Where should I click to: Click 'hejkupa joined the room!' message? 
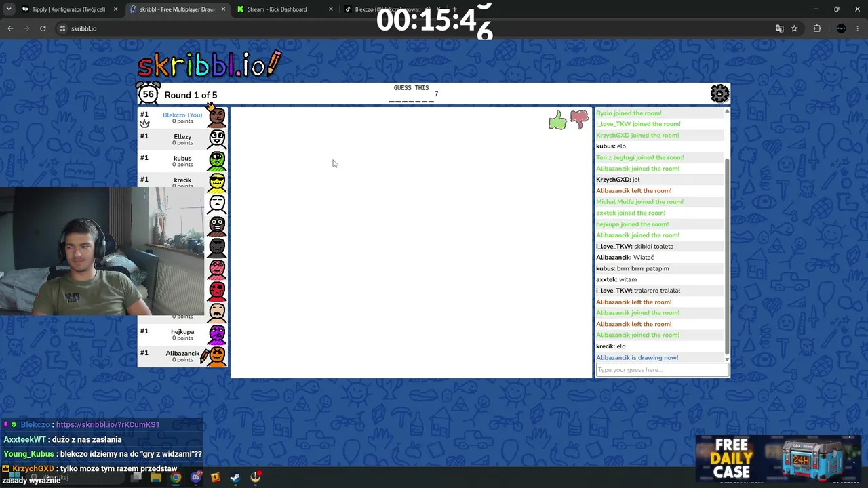[632, 224]
